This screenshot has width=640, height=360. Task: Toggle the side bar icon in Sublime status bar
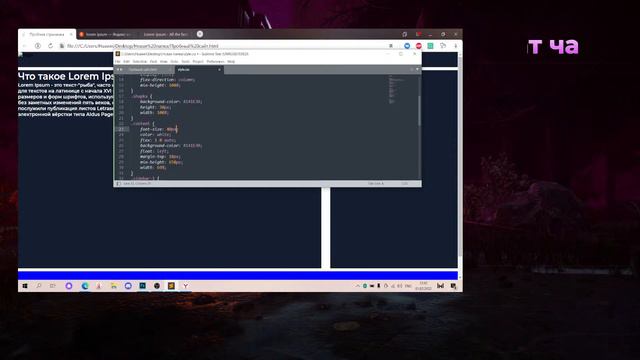pyautogui.click(x=118, y=184)
